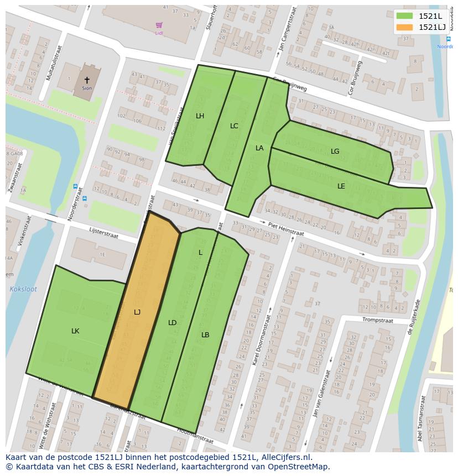The width and height of the screenshot is (458, 476).
Task: Click the green 1521L legend swatch
Action: tap(404, 15)
